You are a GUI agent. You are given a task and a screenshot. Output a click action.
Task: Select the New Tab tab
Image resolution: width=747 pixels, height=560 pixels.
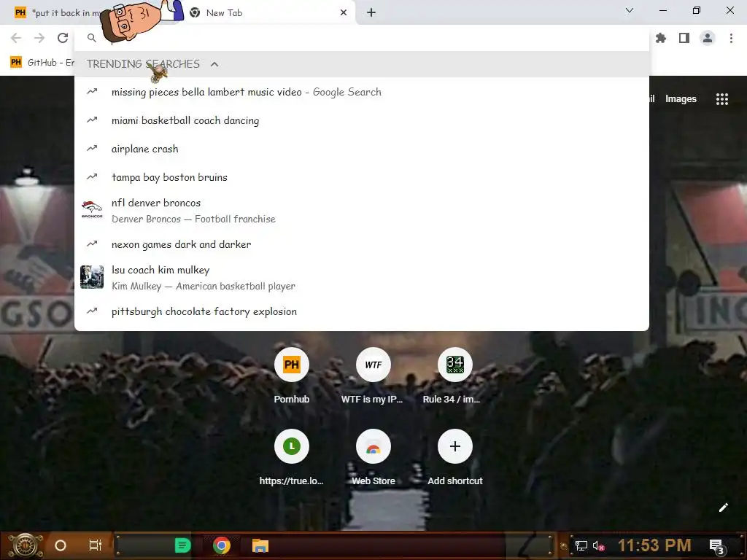coord(267,13)
